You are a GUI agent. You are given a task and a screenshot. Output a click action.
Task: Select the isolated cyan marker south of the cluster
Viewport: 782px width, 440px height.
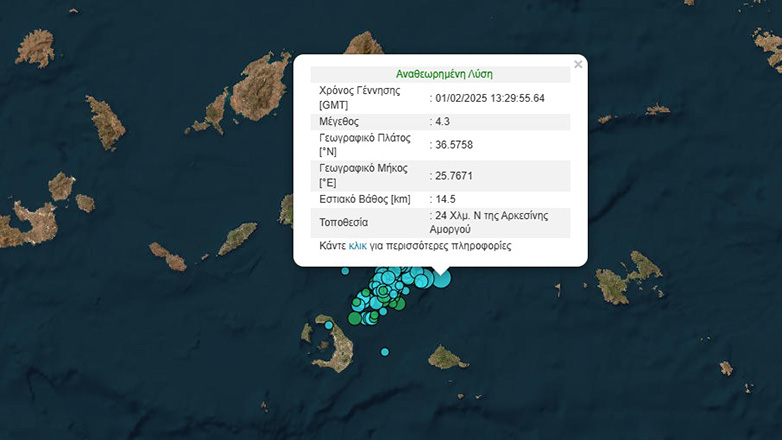385,352
